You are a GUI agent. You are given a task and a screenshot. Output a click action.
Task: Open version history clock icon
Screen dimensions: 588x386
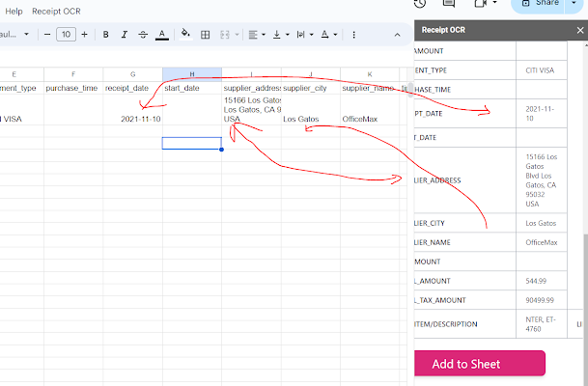[x=420, y=3]
